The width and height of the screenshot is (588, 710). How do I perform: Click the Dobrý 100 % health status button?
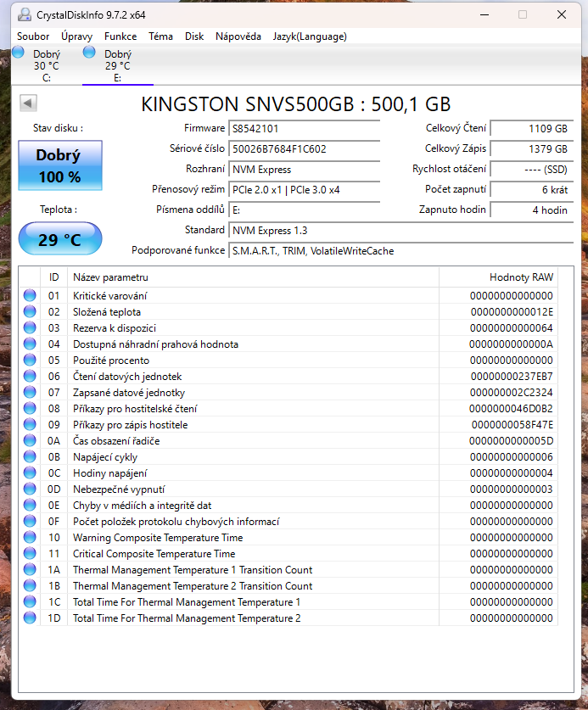coord(60,165)
